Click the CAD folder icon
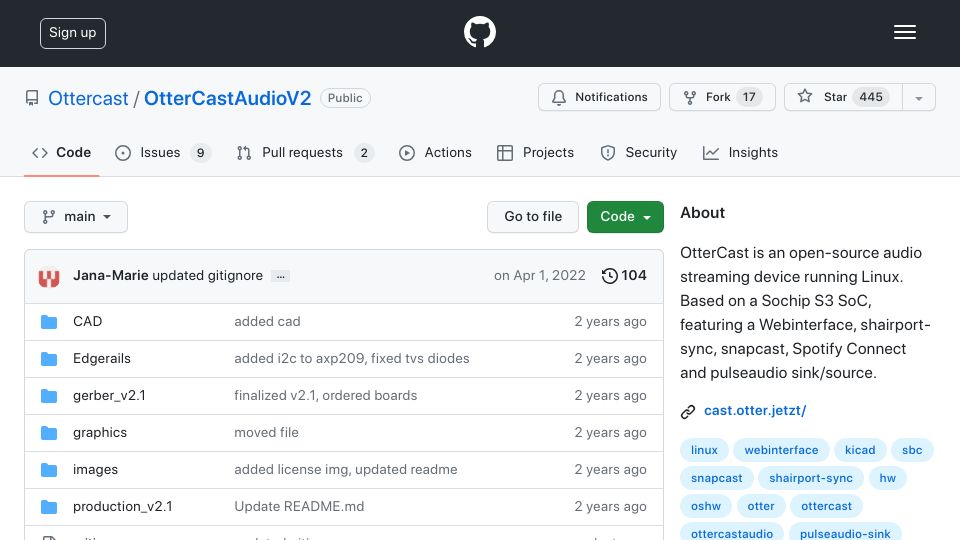This screenshot has width=960, height=540. point(49,322)
